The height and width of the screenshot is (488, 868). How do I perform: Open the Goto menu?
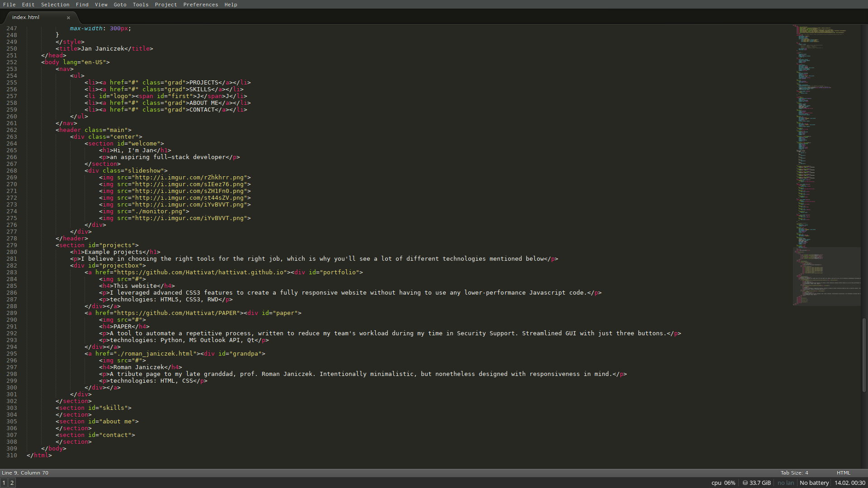pyautogui.click(x=120, y=5)
